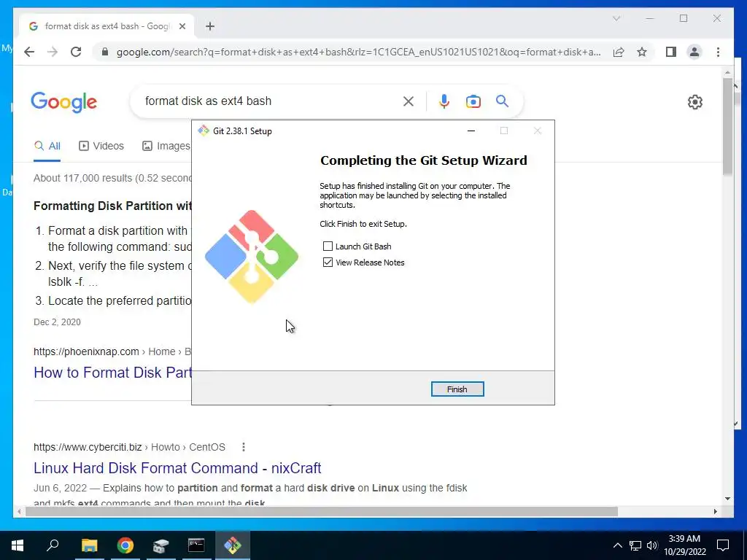Open the Command Prompt taskbar icon
The height and width of the screenshot is (560, 747).
tap(196, 545)
